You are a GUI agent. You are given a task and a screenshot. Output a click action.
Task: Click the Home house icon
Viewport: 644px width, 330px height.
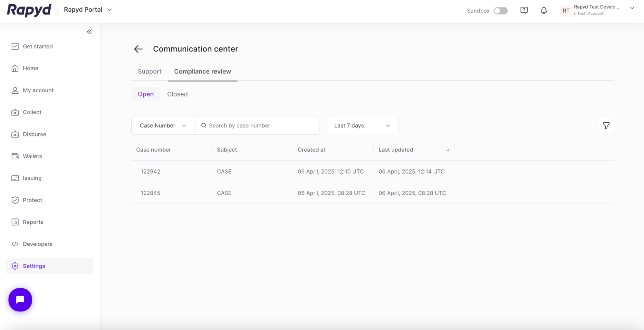point(15,68)
